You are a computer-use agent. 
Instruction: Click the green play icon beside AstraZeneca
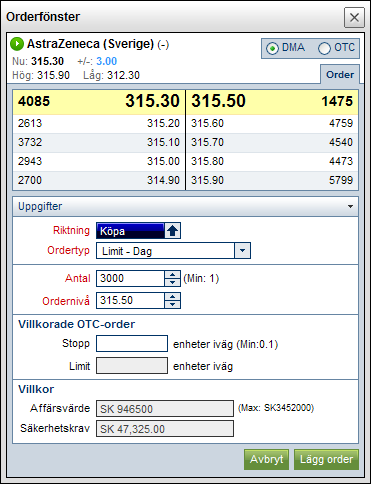(x=17, y=44)
